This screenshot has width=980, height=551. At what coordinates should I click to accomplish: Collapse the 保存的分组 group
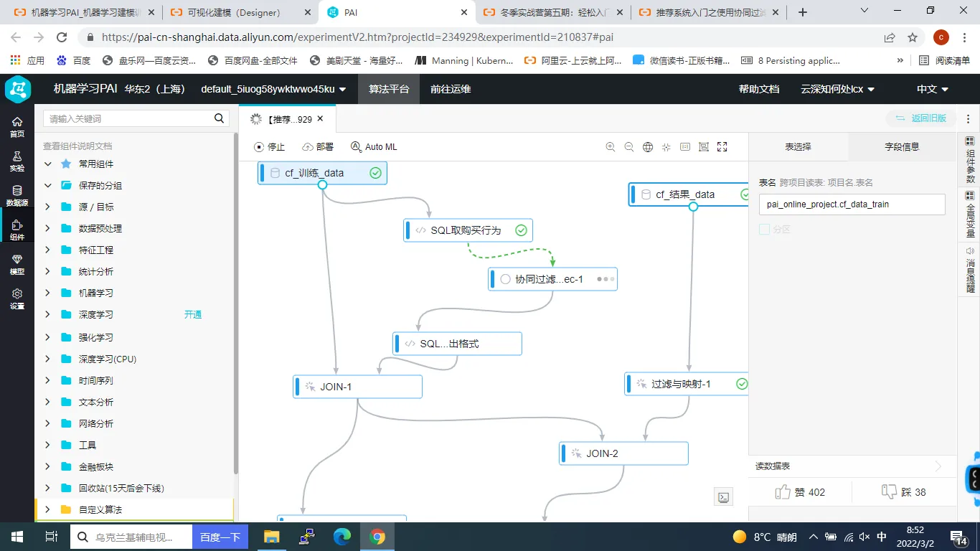click(48, 185)
